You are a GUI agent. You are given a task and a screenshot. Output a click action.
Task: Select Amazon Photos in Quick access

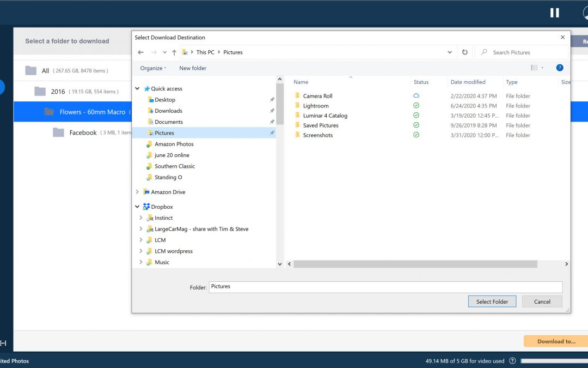coord(174,144)
